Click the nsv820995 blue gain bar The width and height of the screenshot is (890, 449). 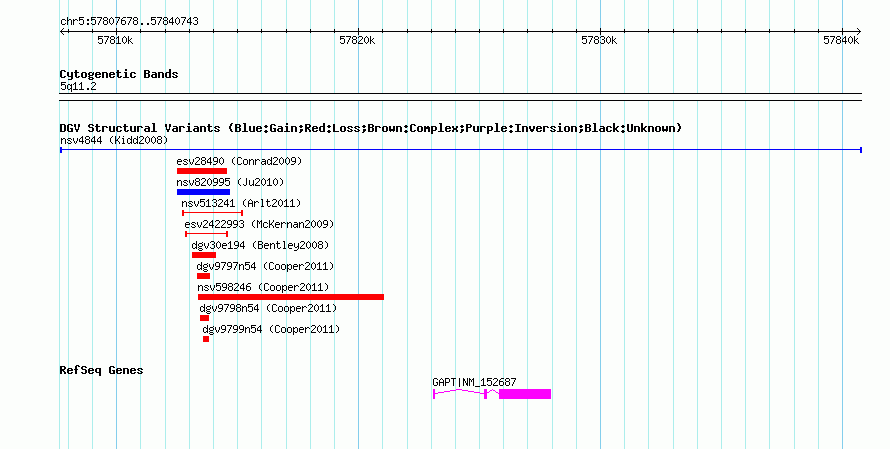point(203,192)
